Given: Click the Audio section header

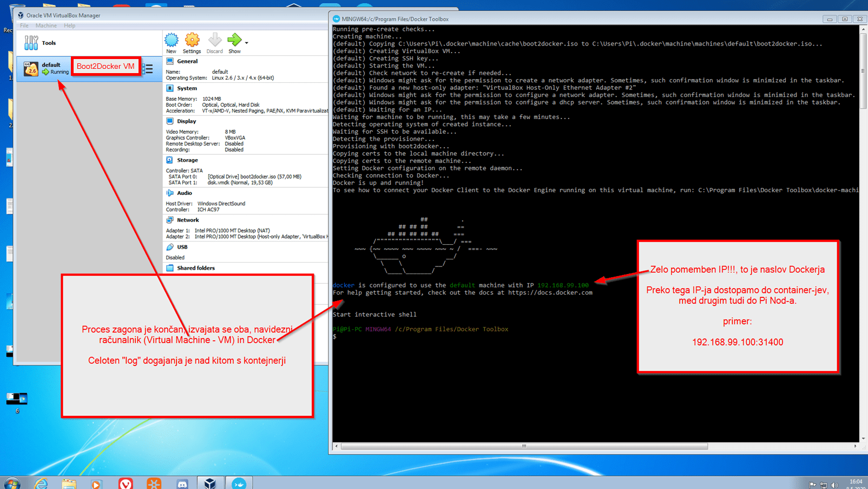Looking at the screenshot, I should tap(185, 193).
